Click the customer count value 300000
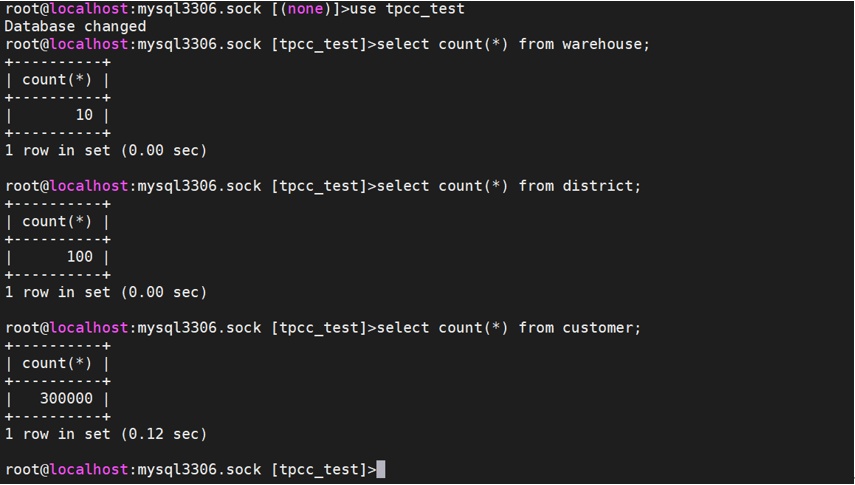855x485 pixels. click(67, 399)
